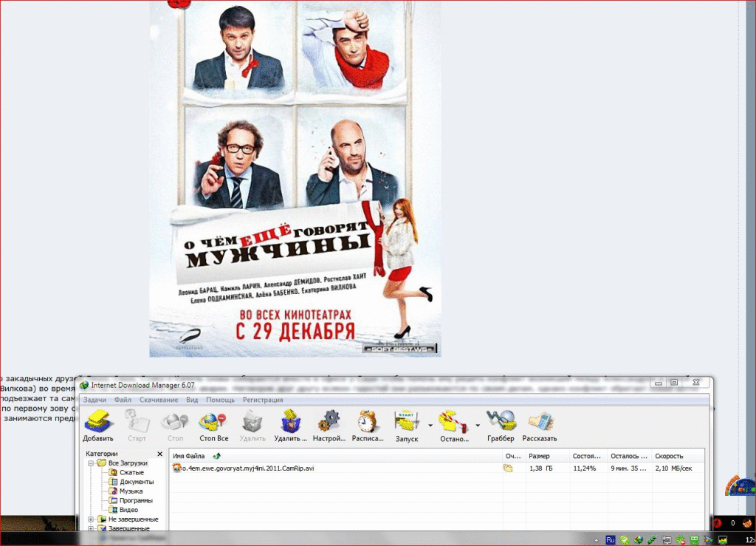Image resolution: width=756 pixels, height=546 pixels.
Task: Open the Регистрация menu
Action: (x=263, y=400)
